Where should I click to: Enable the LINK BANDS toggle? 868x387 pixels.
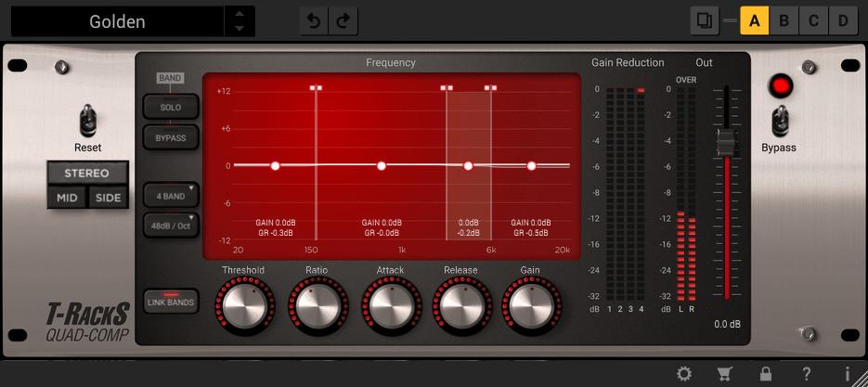171,301
